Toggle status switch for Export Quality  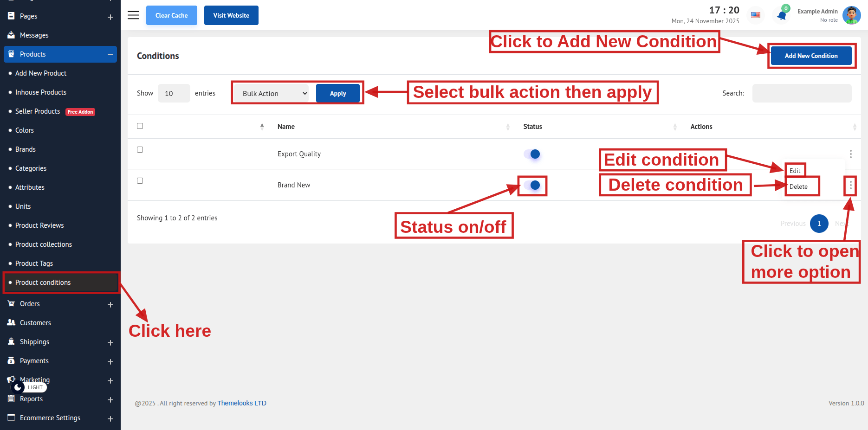click(x=532, y=154)
